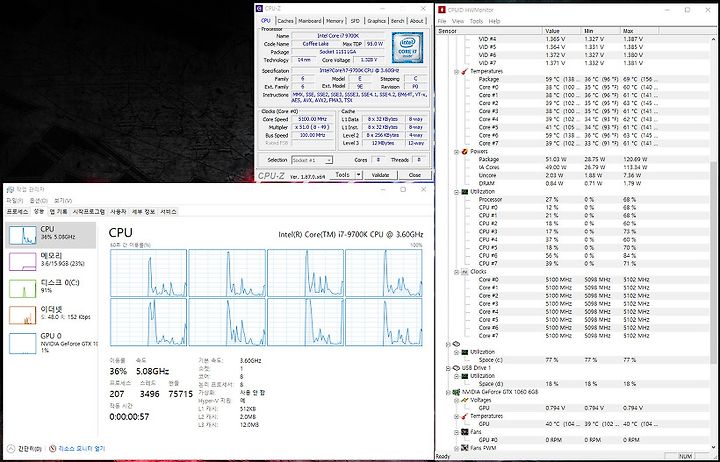Switch to the Caches tab in CPU-Z

pos(285,21)
